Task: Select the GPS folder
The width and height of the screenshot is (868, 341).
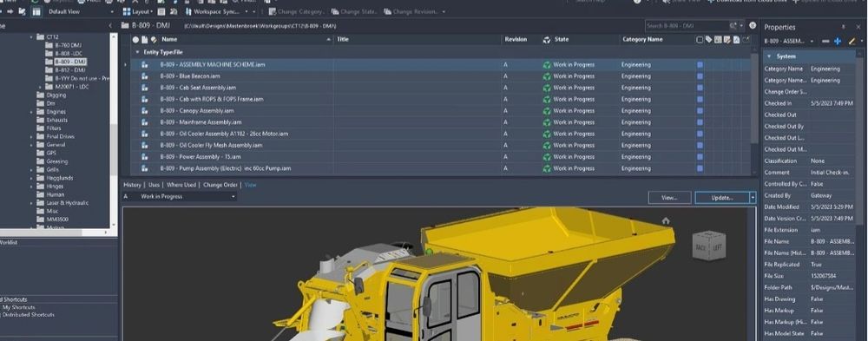Action: pyautogui.click(x=51, y=154)
